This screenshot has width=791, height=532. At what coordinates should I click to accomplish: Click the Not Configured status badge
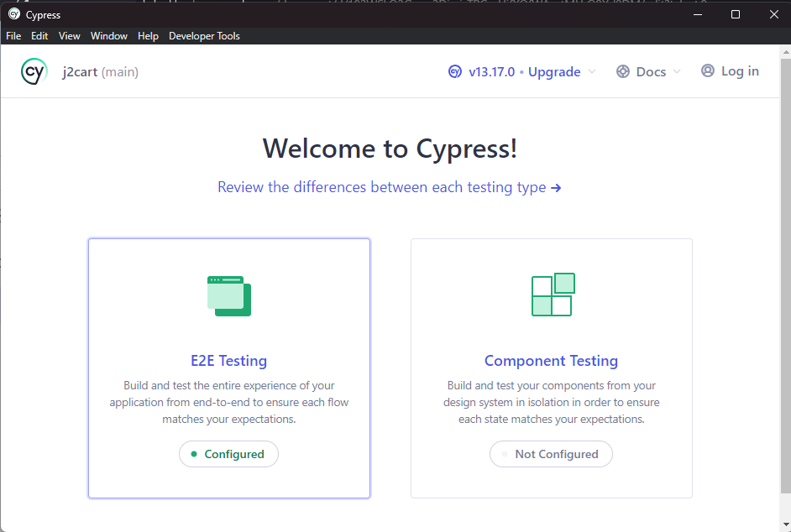pos(551,454)
